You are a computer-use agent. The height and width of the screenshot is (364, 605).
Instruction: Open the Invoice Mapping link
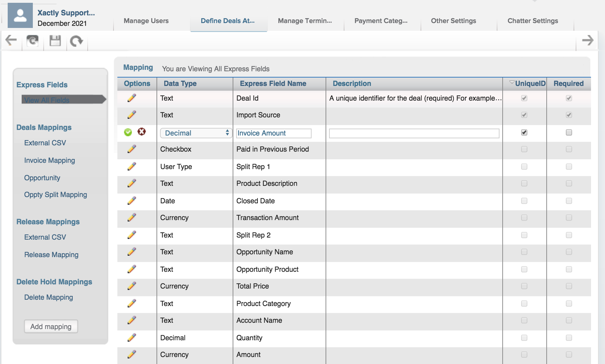click(50, 160)
